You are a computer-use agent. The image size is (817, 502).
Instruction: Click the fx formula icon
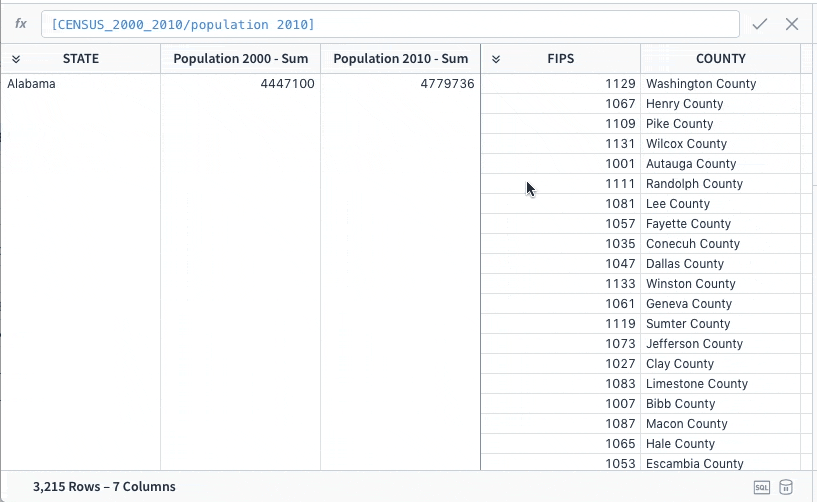(x=21, y=24)
